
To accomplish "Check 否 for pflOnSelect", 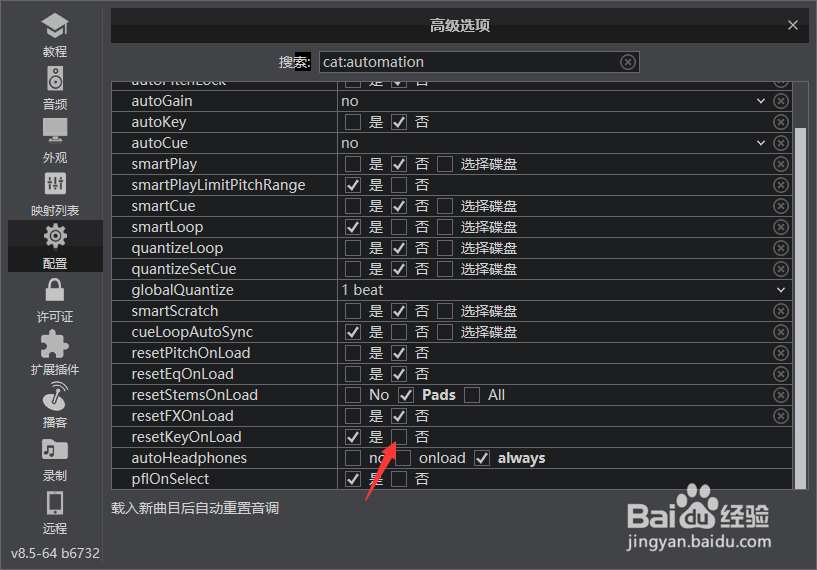I will [x=399, y=479].
